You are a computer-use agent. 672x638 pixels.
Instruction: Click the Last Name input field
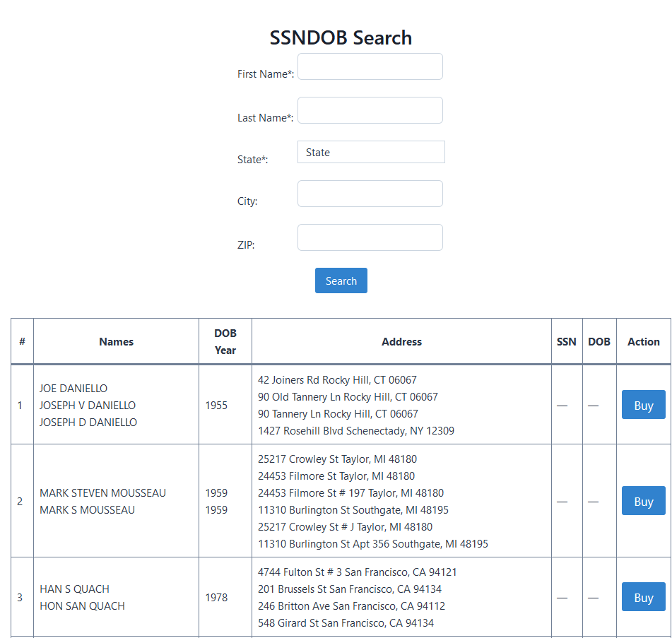(x=370, y=110)
